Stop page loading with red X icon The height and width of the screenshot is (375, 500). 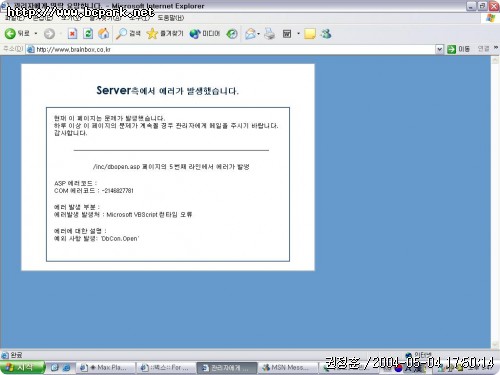pyautogui.click(x=72, y=33)
